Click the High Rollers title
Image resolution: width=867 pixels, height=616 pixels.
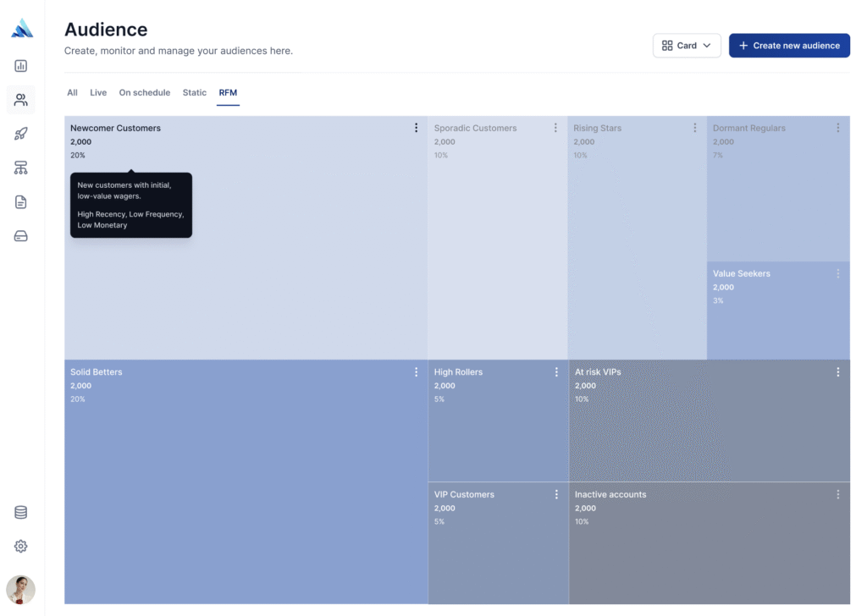[x=458, y=371]
